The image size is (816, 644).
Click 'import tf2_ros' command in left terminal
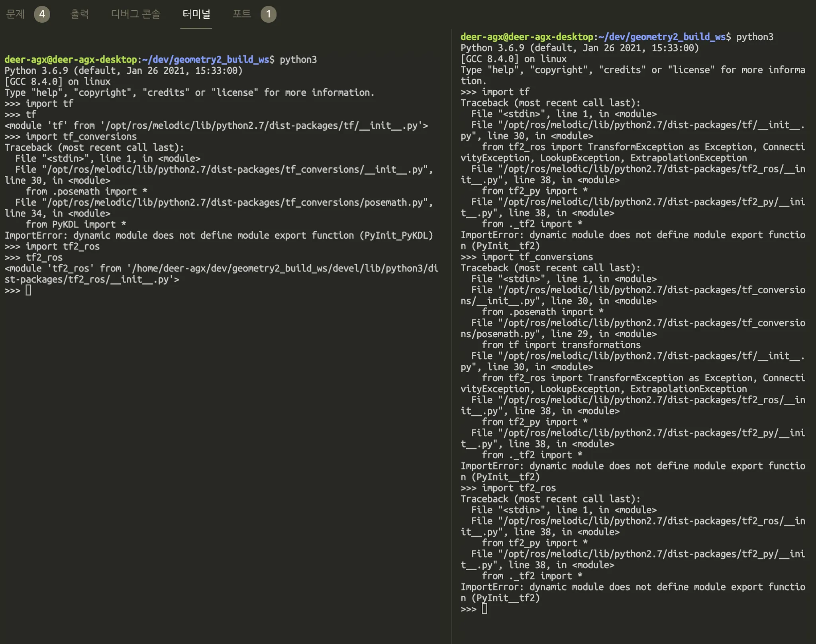click(x=63, y=246)
